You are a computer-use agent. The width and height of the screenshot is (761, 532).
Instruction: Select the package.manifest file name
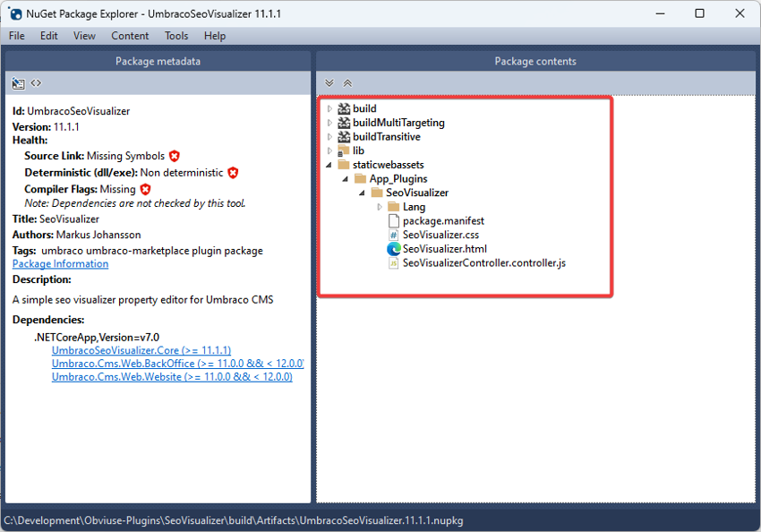(443, 221)
